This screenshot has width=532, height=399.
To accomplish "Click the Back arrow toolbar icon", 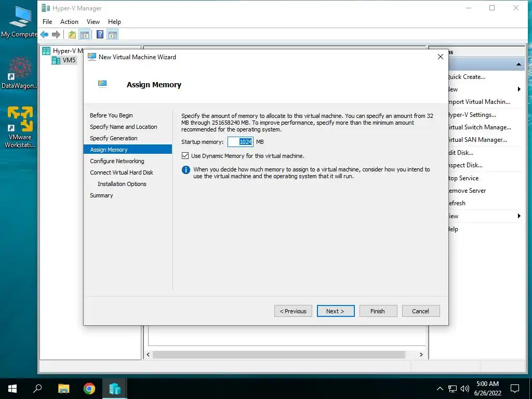I will tap(44, 34).
